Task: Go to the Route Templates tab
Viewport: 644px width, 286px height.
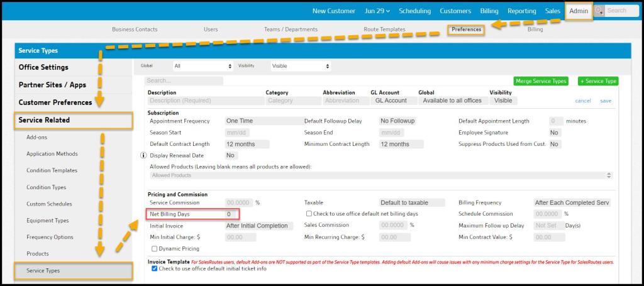Action: [x=384, y=30]
